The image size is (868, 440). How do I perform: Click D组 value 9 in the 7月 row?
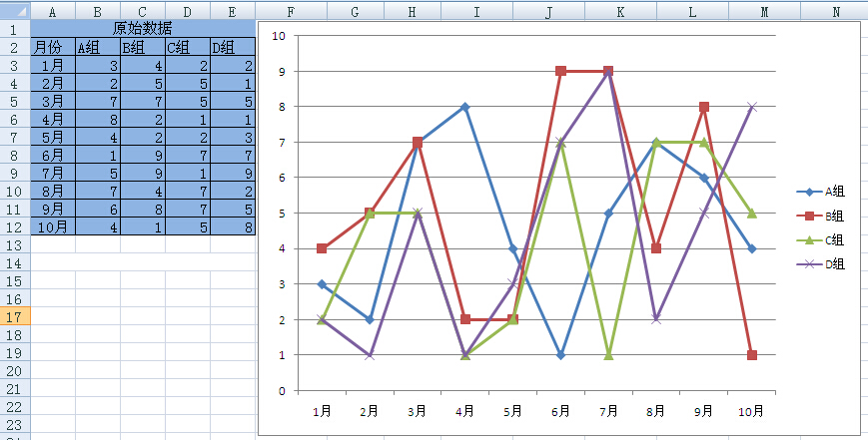pos(233,173)
